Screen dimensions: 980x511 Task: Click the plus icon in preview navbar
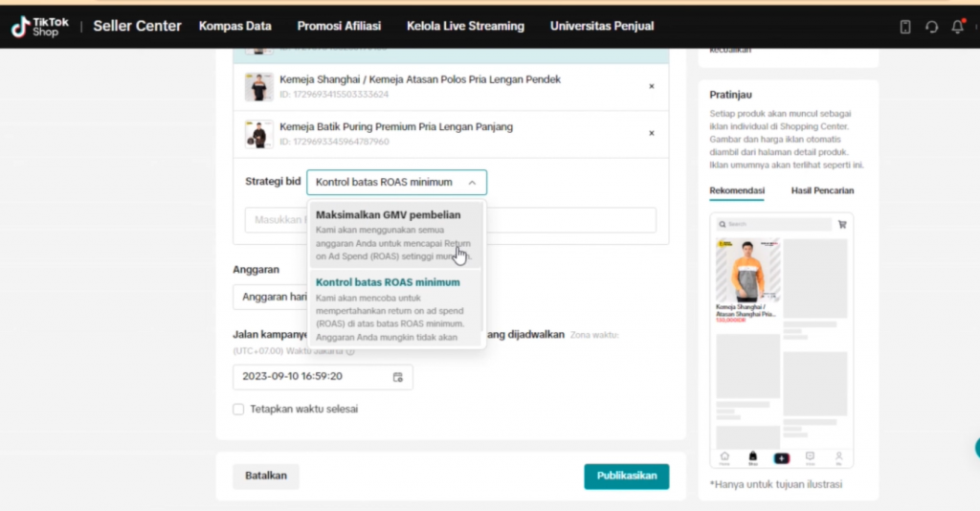782,457
